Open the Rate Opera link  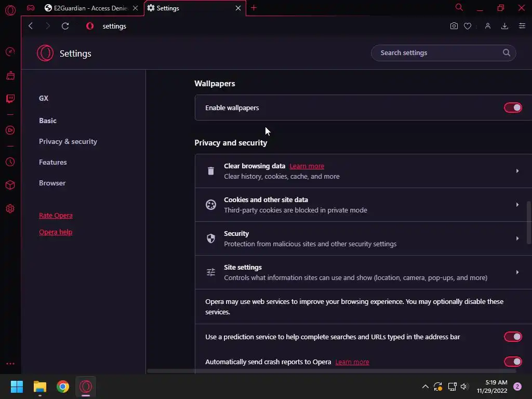coord(56,216)
